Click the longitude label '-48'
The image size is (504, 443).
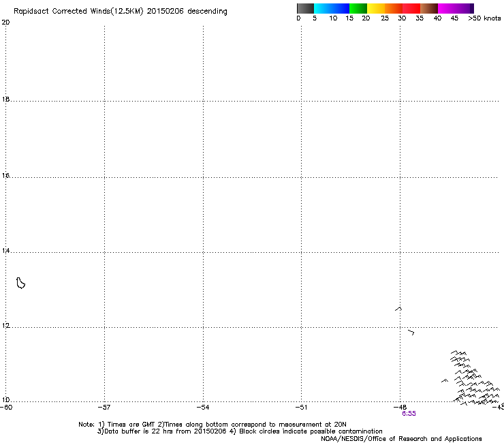pos(400,408)
